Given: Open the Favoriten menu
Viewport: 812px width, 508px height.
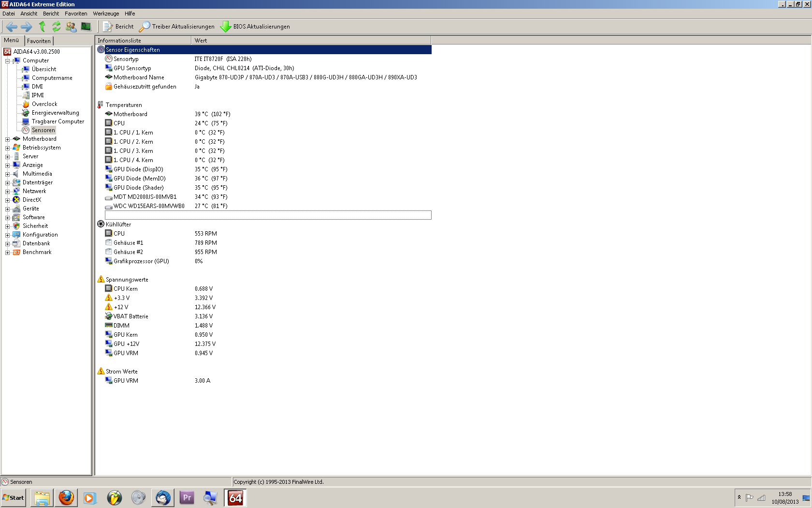Looking at the screenshot, I should 76,14.
